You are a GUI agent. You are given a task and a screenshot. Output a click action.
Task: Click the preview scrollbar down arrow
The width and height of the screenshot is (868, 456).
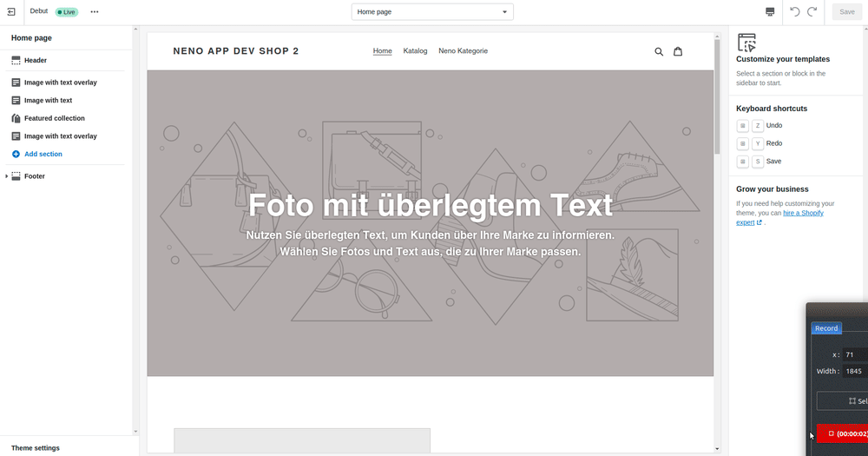point(717,449)
